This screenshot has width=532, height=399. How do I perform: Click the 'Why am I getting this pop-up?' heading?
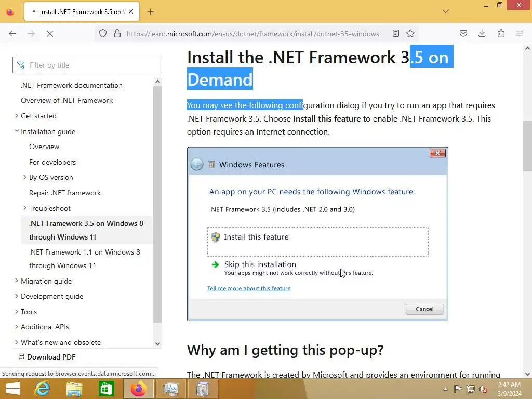[x=285, y=350]
